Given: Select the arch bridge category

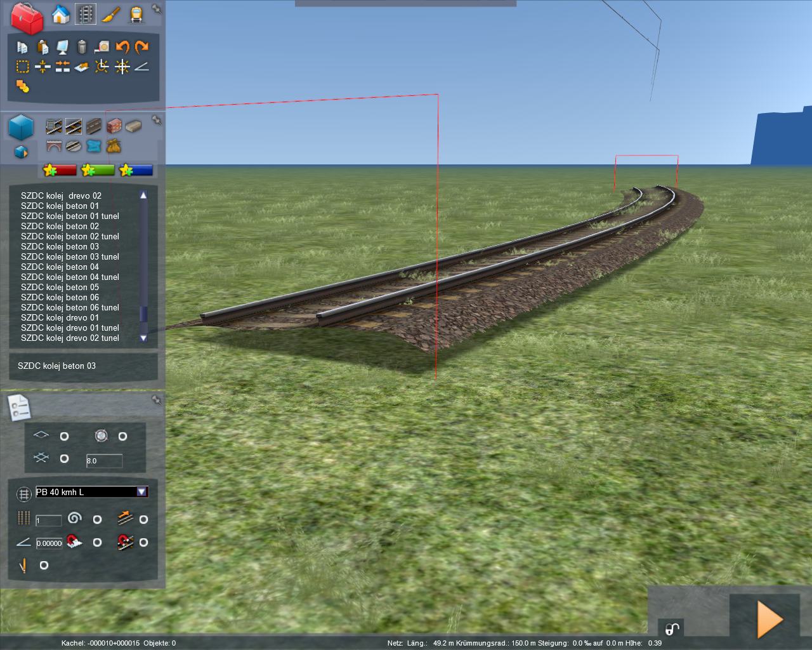Looking at the screenshot, I should 54,147.
